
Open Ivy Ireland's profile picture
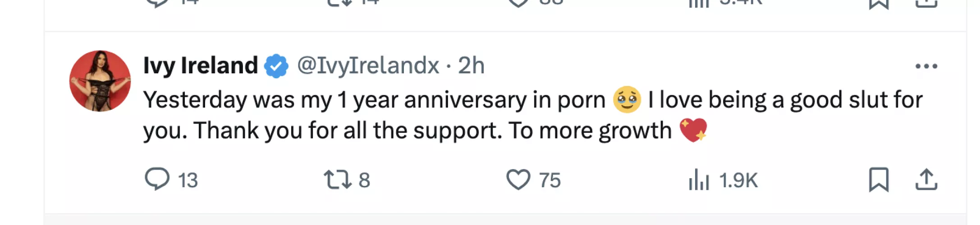point(100,81)
